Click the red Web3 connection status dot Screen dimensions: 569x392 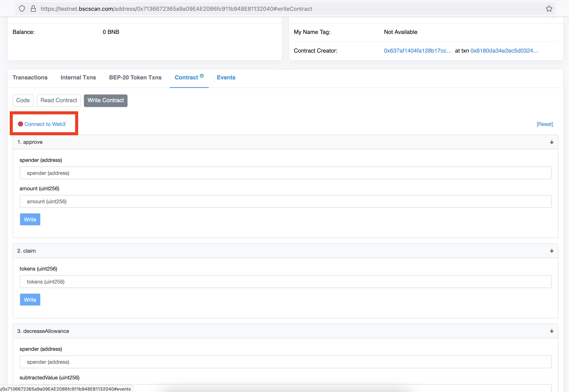20,124
